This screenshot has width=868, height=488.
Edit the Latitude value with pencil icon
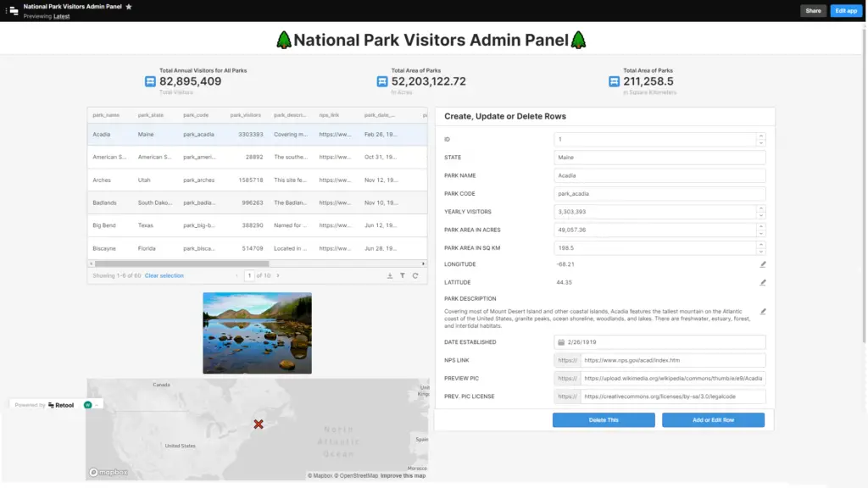pos(763,283)
